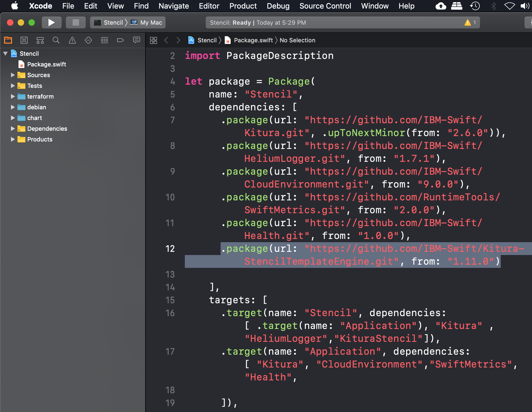
Task: Click the Time Machine menu bar icon
Action: coord(475,6)
